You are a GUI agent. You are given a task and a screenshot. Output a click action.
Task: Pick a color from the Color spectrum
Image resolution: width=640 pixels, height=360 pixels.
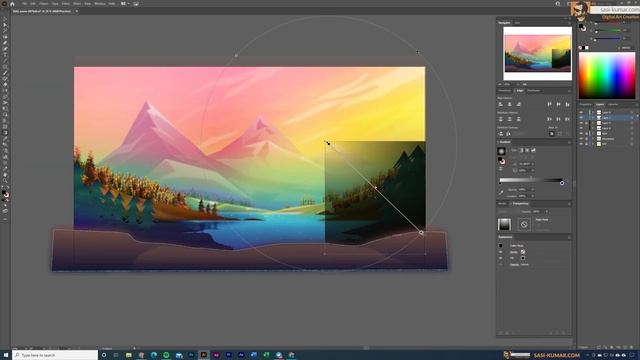pos(607,75)
